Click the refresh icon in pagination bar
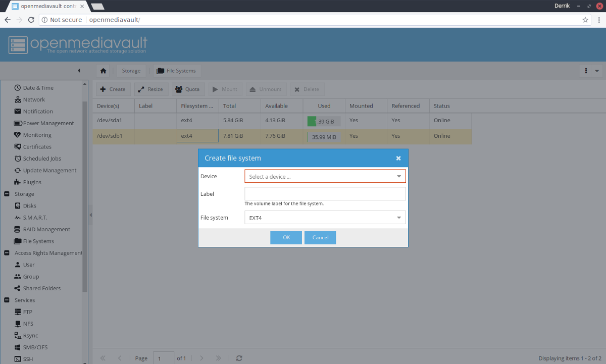This screenshot has width=606, height=364. (x=239, y=358)
